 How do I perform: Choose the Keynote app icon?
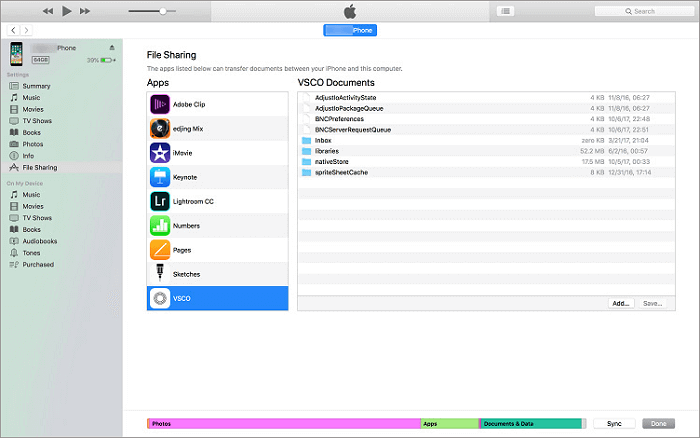[160, 177]
